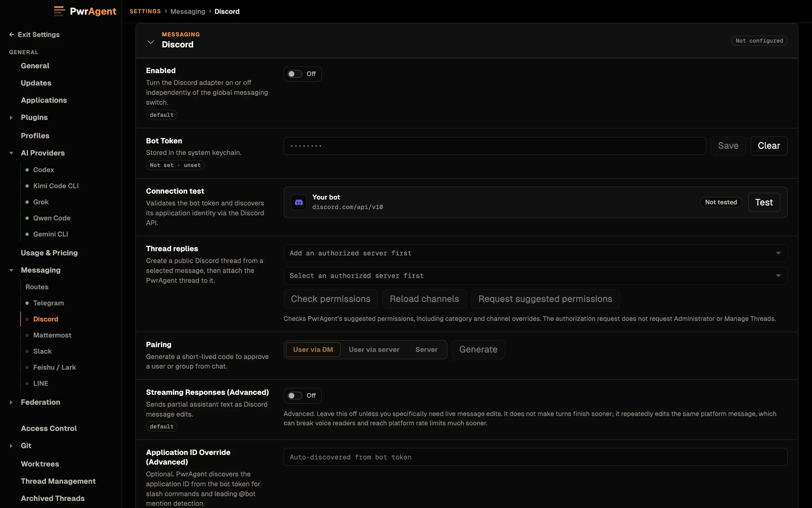The width and height of the screenshot is (812, 508).
Task: Click the Messaging breadcrumb link
Action: point(187,11)
